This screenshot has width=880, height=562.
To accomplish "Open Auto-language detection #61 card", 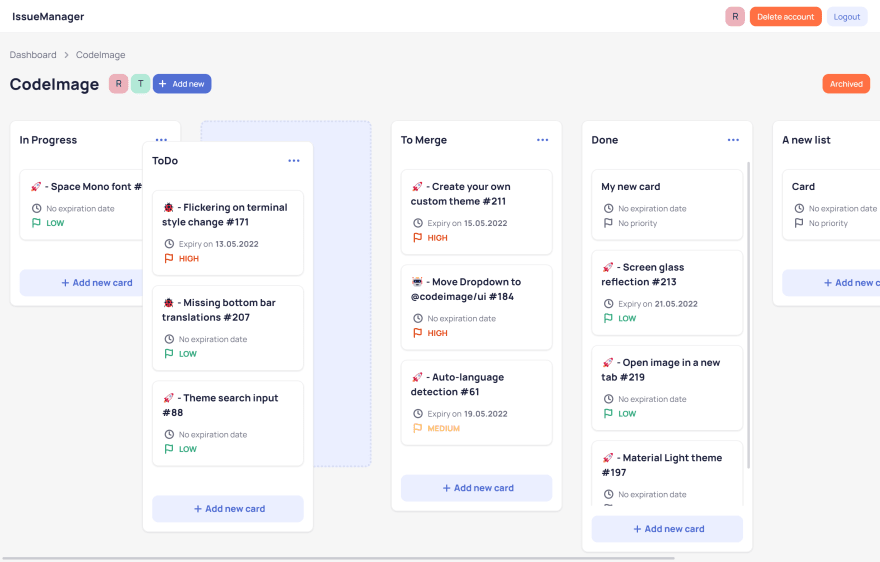I will coord(476,403).
